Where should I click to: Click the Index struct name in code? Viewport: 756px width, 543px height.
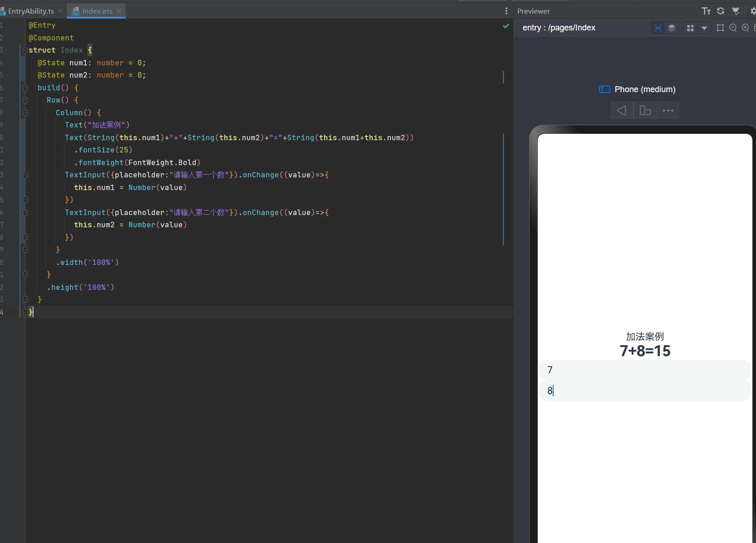71,50
